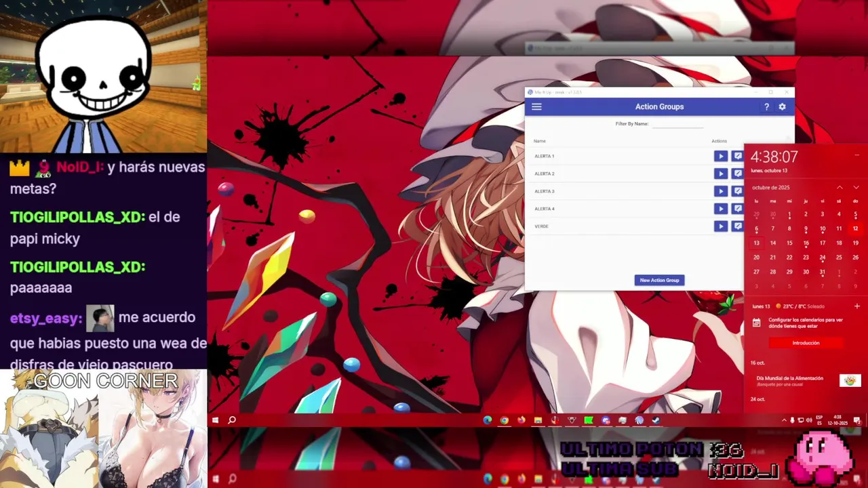The height and width of the screenshot is (488, 868).
Task: Open the help question mark icon
Action: (x=766, y=106)
